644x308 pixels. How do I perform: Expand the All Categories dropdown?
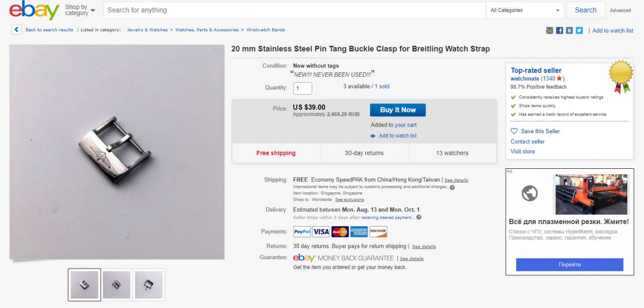525,10
